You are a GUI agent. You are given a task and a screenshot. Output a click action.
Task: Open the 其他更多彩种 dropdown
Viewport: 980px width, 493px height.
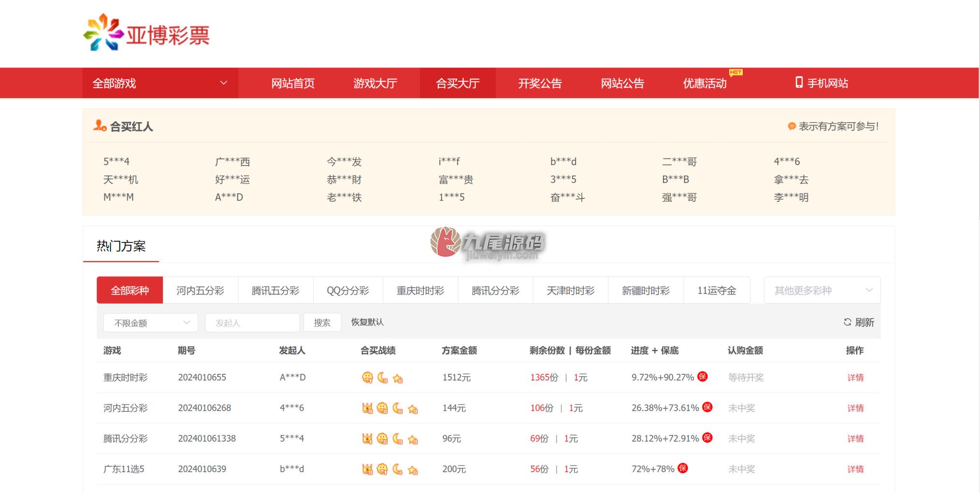[822, 290]
